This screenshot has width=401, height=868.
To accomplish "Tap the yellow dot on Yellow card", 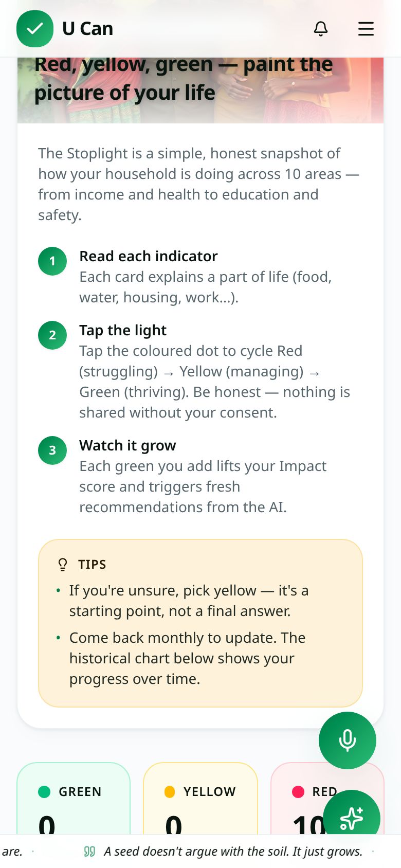I will point(170,792).
